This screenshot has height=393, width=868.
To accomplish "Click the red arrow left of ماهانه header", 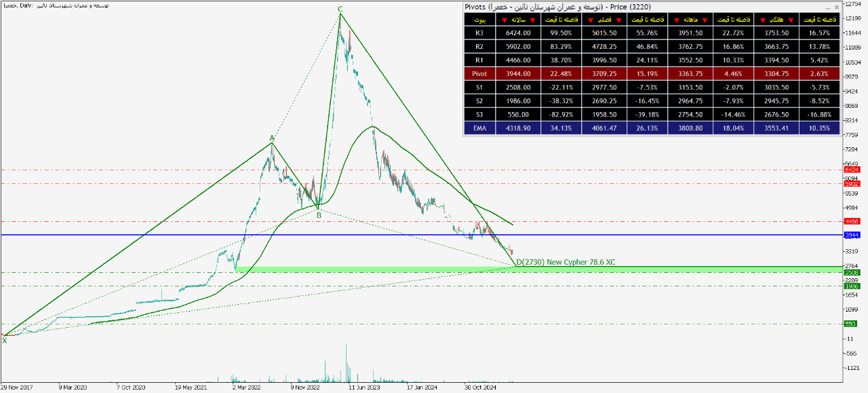I will coord(675,20).
